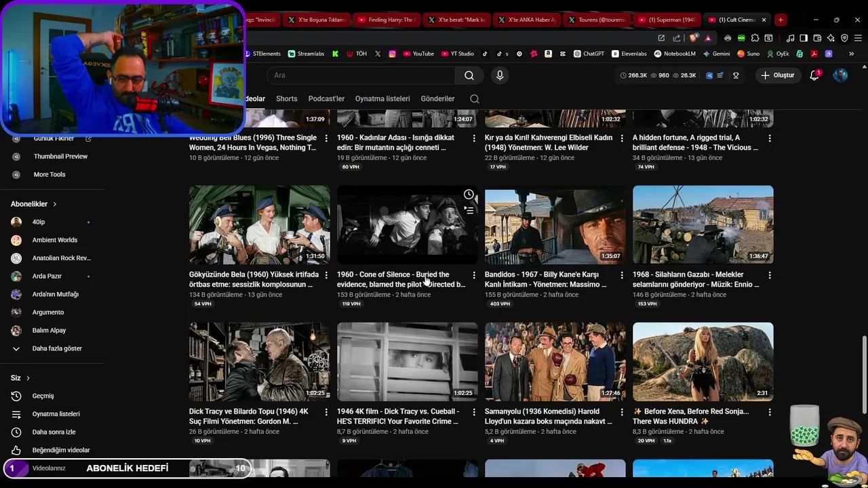Image resolution: width=868 pixels, height=488 pixels.
Task: Click the trophy icon near stats
Action: click(x=736, y=75)
